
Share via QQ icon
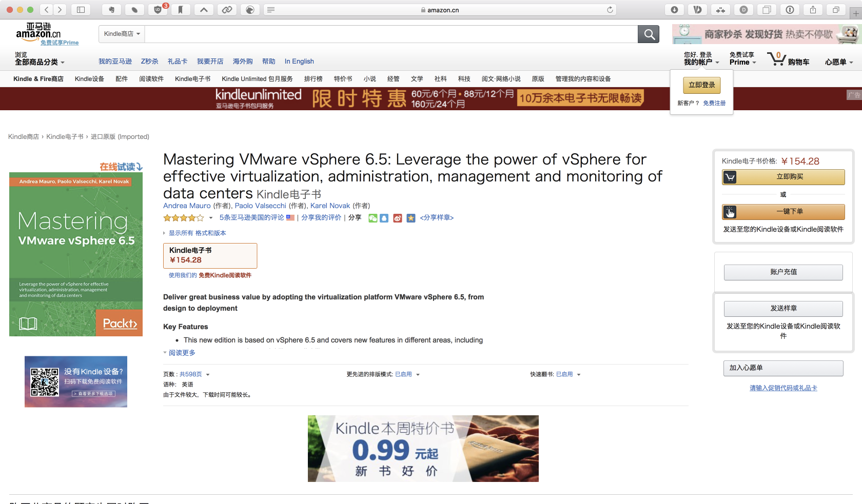pos(384,218)
